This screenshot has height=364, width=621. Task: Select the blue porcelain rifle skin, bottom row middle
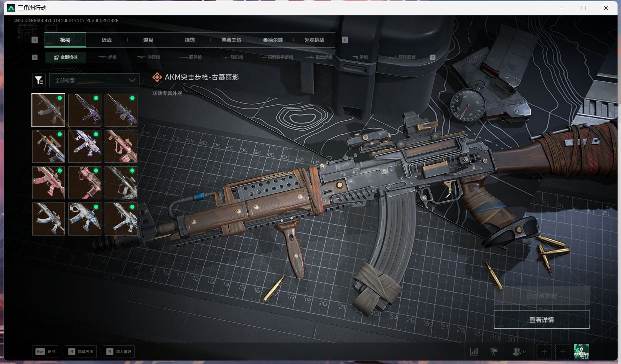click(85, 219)
